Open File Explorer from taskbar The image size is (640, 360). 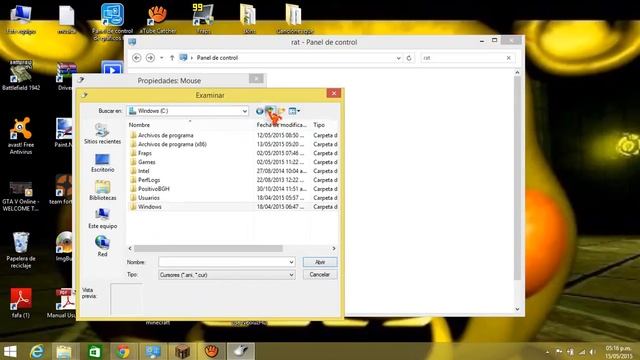coord(64,351)
